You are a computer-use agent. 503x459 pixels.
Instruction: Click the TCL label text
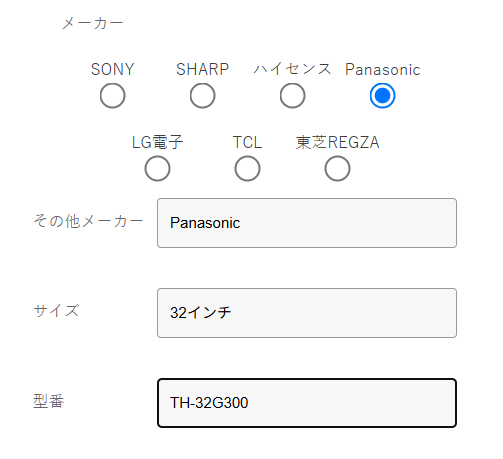(x=247, y=142)
